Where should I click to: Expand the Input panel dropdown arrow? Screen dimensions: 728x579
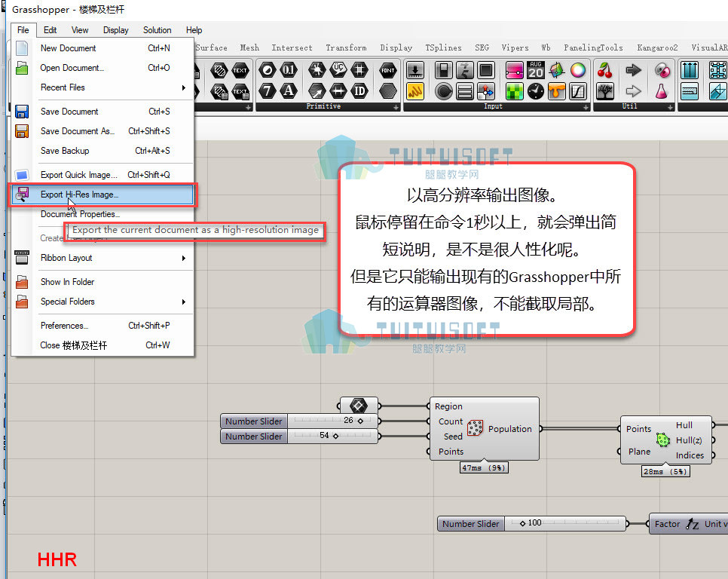(586, 107)
